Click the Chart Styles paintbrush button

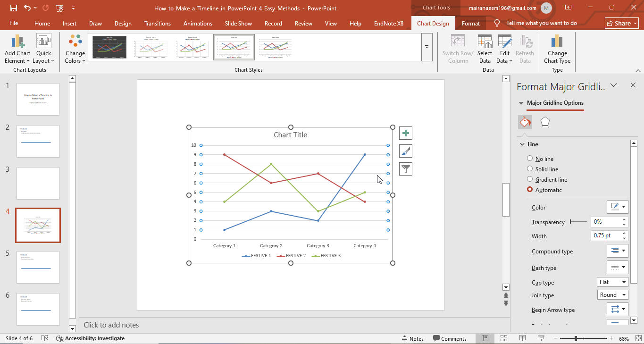coord(406,151)
